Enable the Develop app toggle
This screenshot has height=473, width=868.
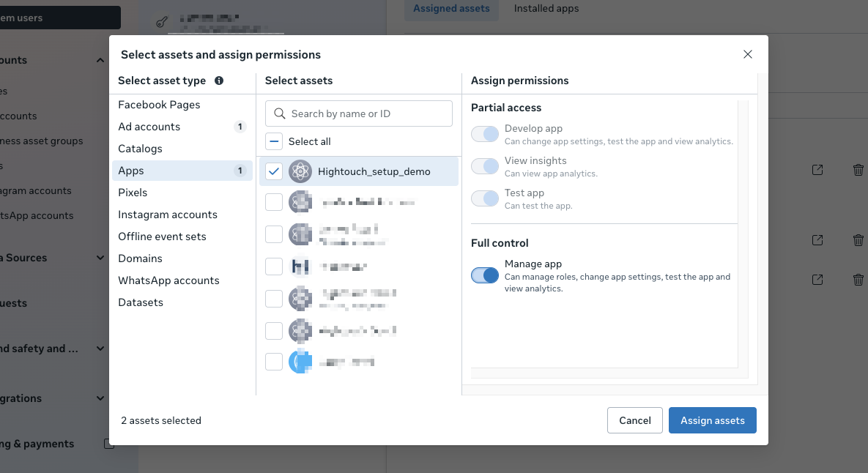[x=484, y=134]
